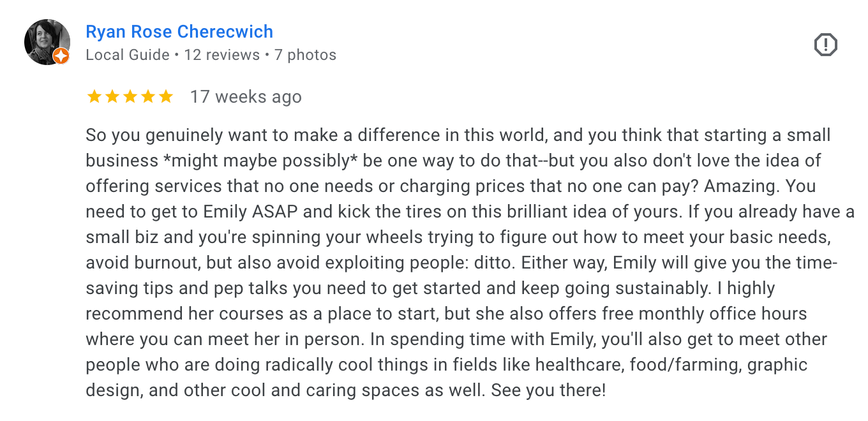
Task: Click the fourth yellow rating star
Action: pyautogui.click(x=148, y=97)
